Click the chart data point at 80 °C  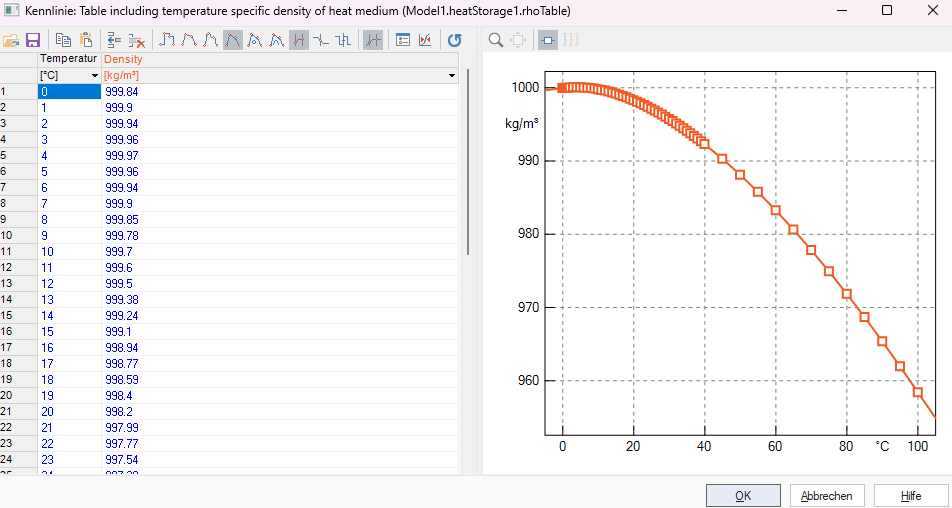[846, 294]
